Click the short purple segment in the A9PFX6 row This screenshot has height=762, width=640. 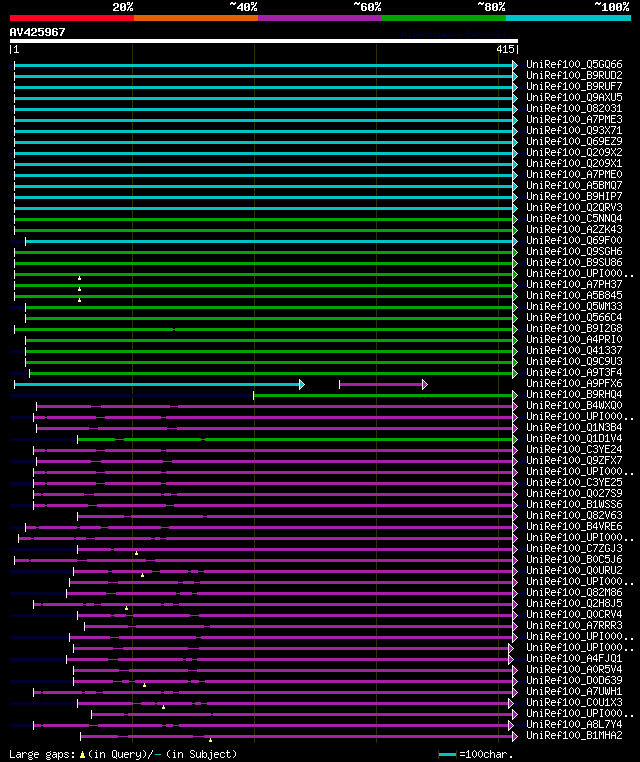(383, 384)
